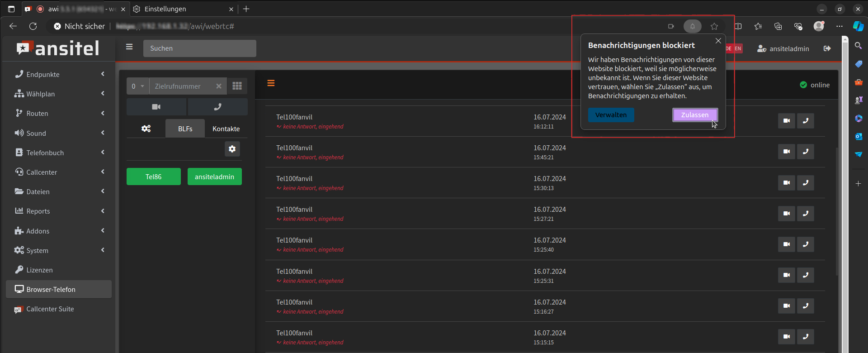Click the Suchen search field

[x=199, y=48]
